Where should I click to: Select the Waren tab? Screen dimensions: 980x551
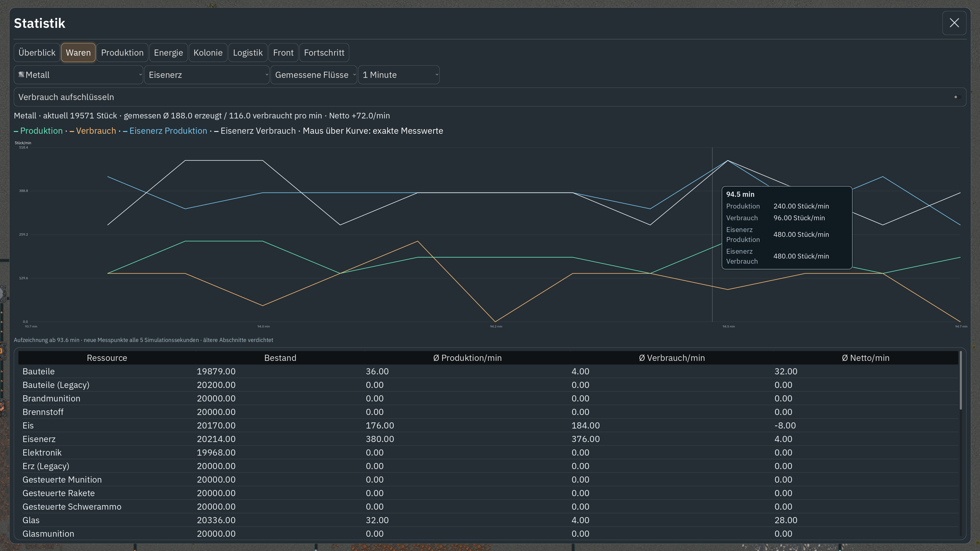pyautogui.click(x=78, y=53)
